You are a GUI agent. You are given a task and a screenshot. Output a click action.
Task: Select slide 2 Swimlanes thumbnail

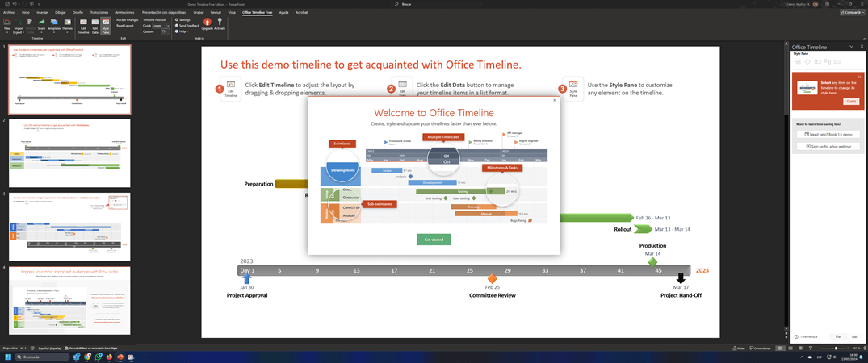69,153
